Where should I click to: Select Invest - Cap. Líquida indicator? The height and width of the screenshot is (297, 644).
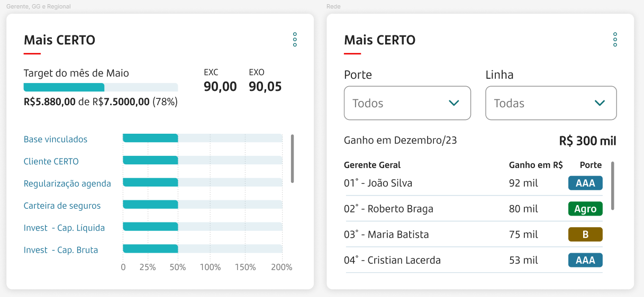tap(64, 228)
